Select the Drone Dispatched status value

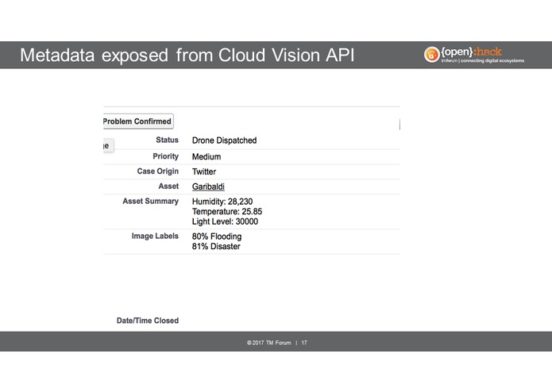pyautogui.click(x=224, y=140)
